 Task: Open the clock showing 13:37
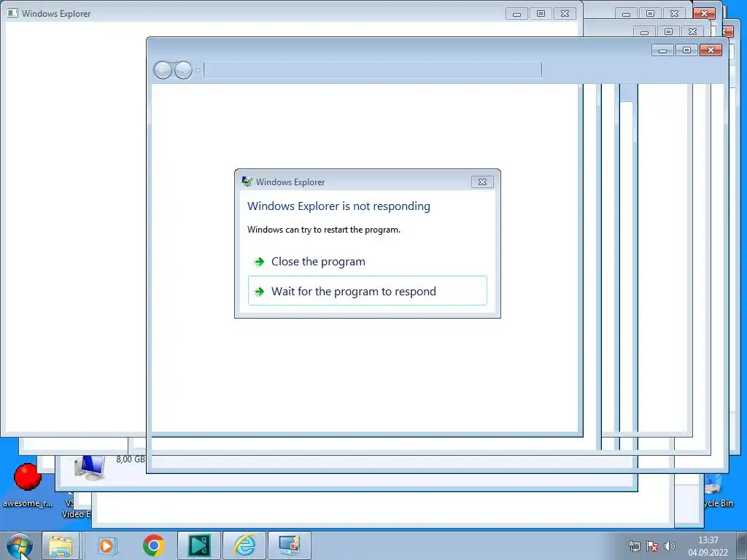[708, 546]
